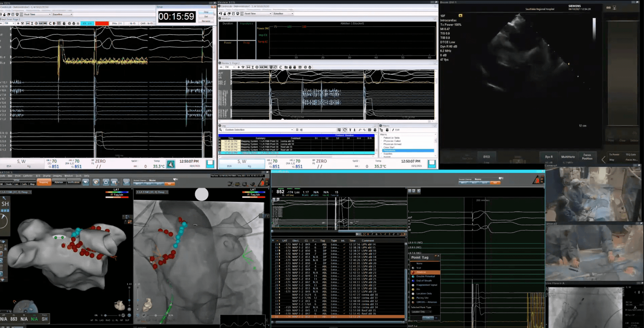Select Patient on Table macro
The height and width of the screenshot is (328, 644).
pos(391,138)
